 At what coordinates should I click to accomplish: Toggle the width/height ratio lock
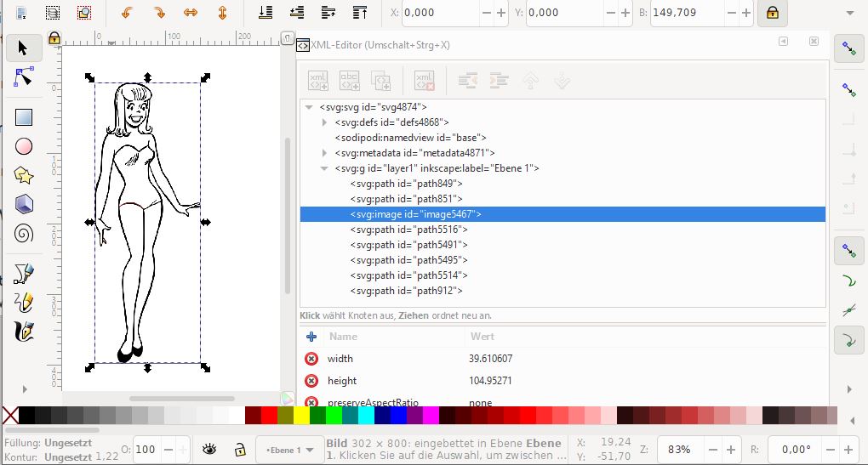tap(771, 13)
